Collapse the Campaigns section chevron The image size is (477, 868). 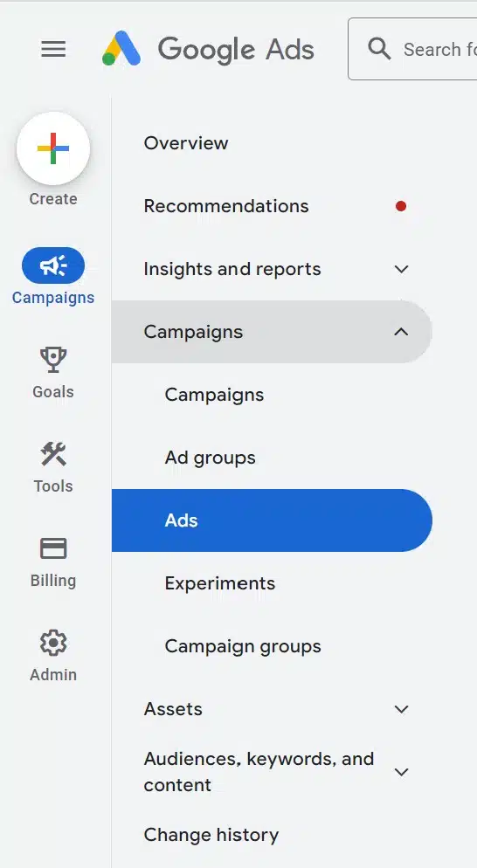(401, 332)
